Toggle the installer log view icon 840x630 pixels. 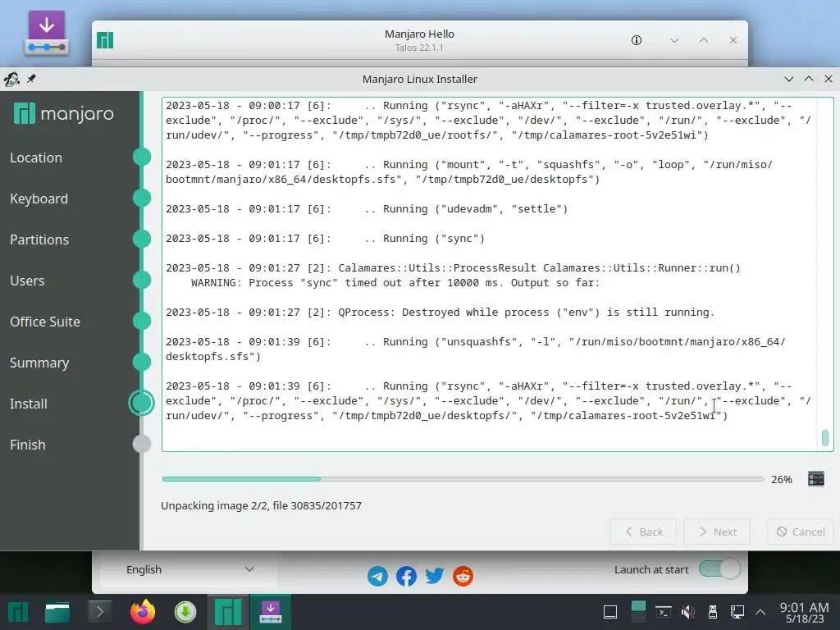(x=816, y=478)
